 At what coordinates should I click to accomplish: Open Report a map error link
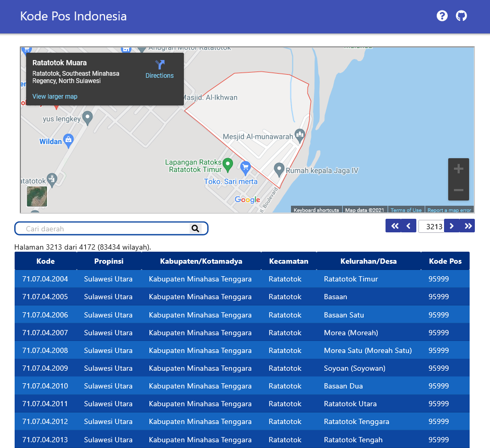coord(449,210)
